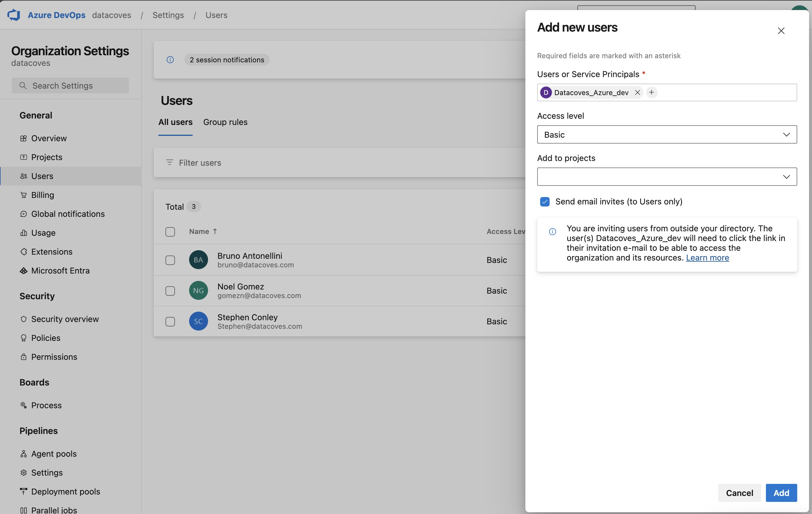812x514 pixels.
Task: Check the Noel Gomez row checkbox
Action: 170,291
